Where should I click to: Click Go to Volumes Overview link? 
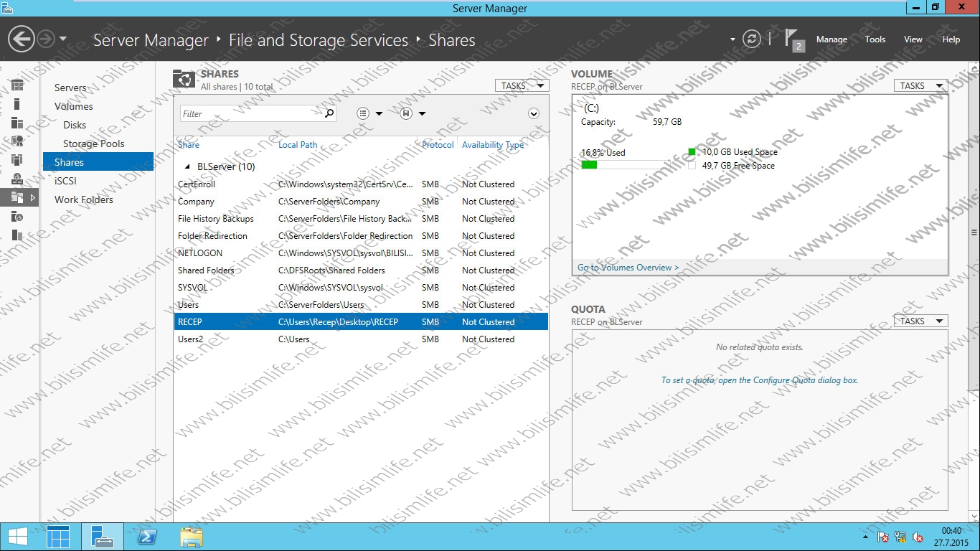coord(628,268)
